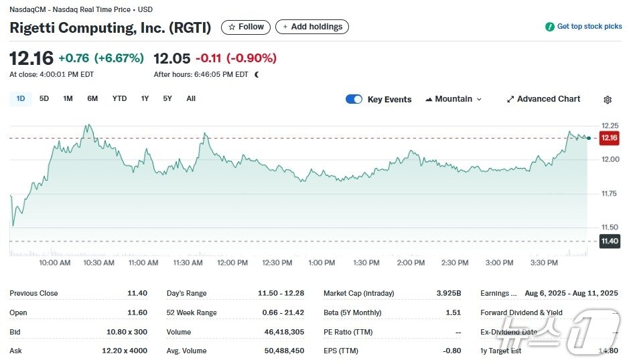Click the after hours moon icon

257,74
